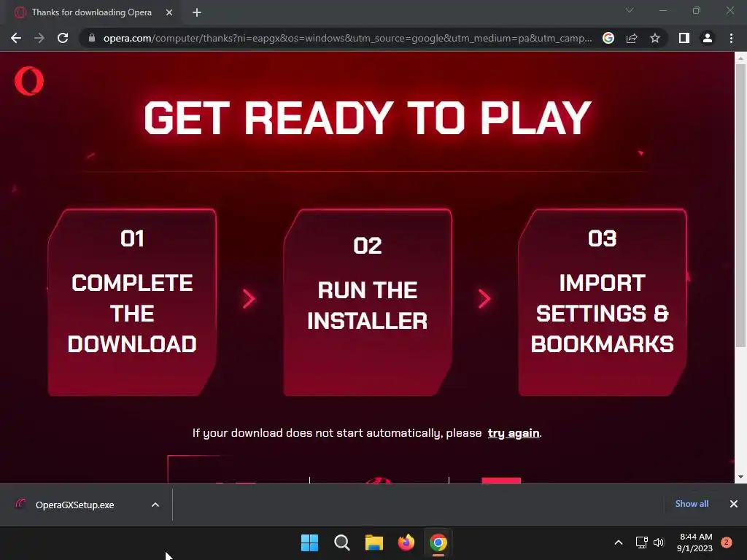Open the downloaded OperaGXSetup.exe file
The height and width of the screenshot is (560, 747).
tap(75, 505)
